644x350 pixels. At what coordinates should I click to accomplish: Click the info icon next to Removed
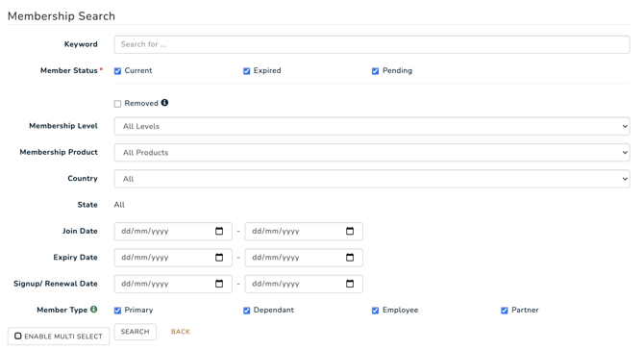point(164,103)
